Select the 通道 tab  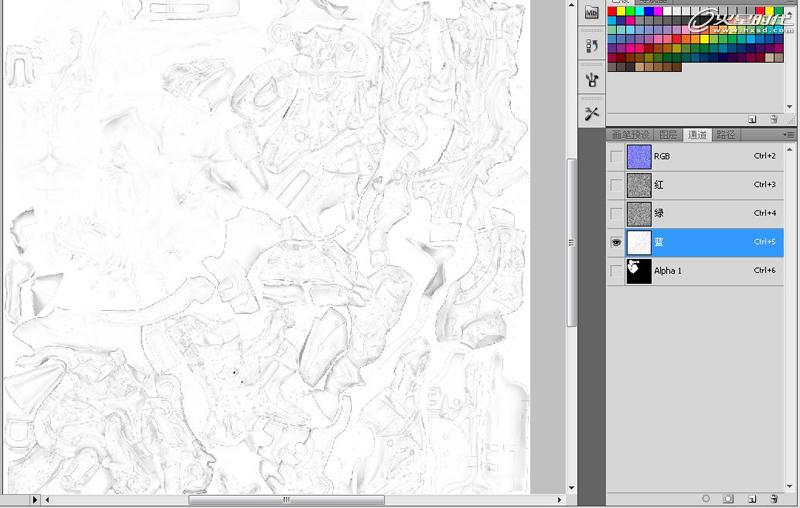pos(697,135)
